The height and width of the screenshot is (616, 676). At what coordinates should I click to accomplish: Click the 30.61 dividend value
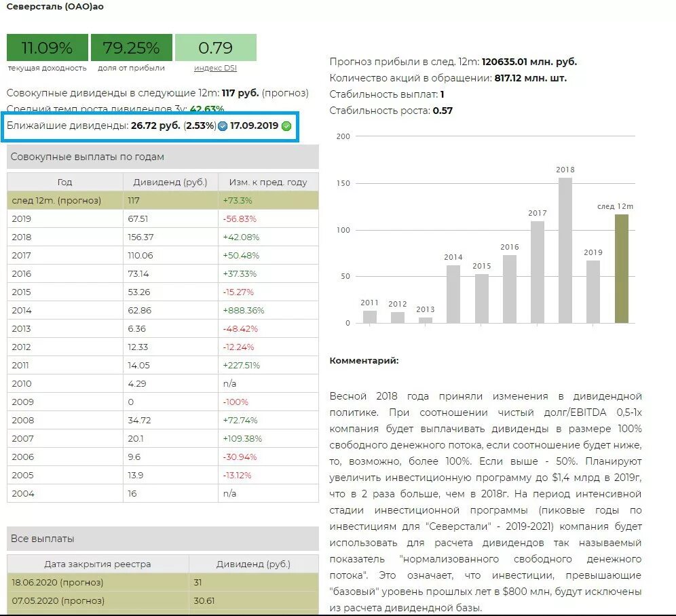point(204,600)
